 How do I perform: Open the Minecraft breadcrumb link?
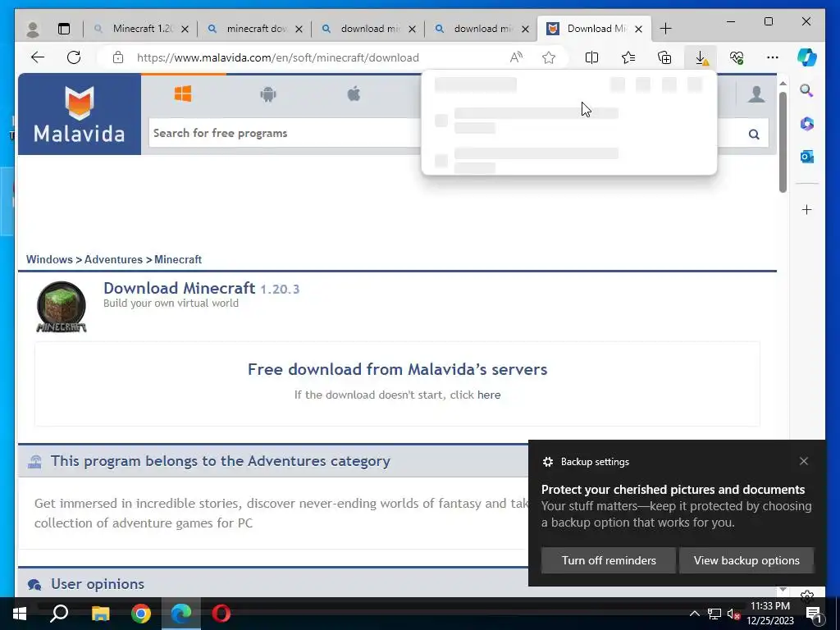coord(178,259)
